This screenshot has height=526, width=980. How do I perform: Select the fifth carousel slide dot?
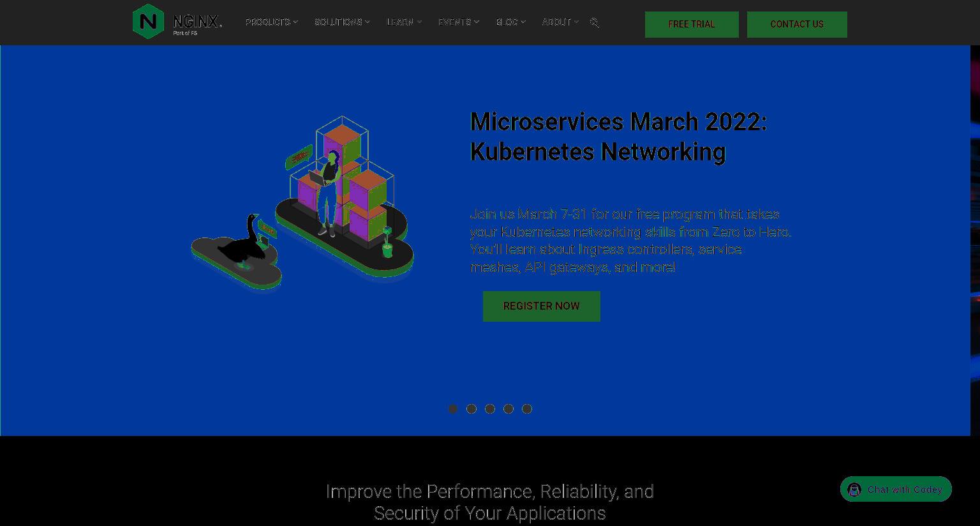click(527, 409)
